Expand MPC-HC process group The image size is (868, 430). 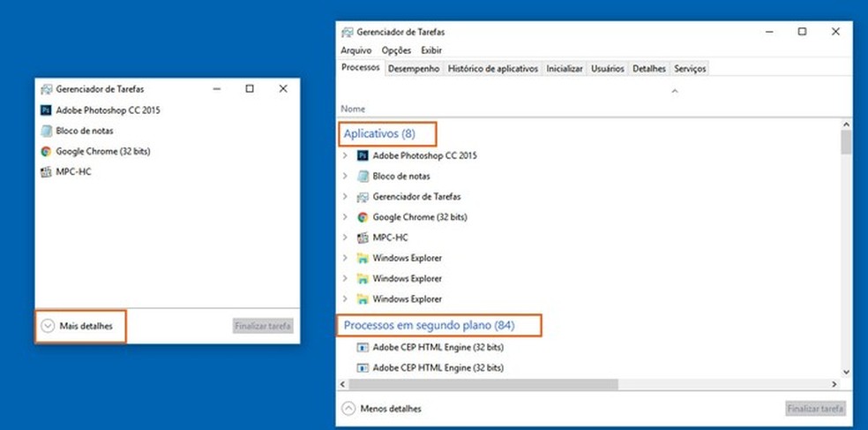[x=345, y=238]
